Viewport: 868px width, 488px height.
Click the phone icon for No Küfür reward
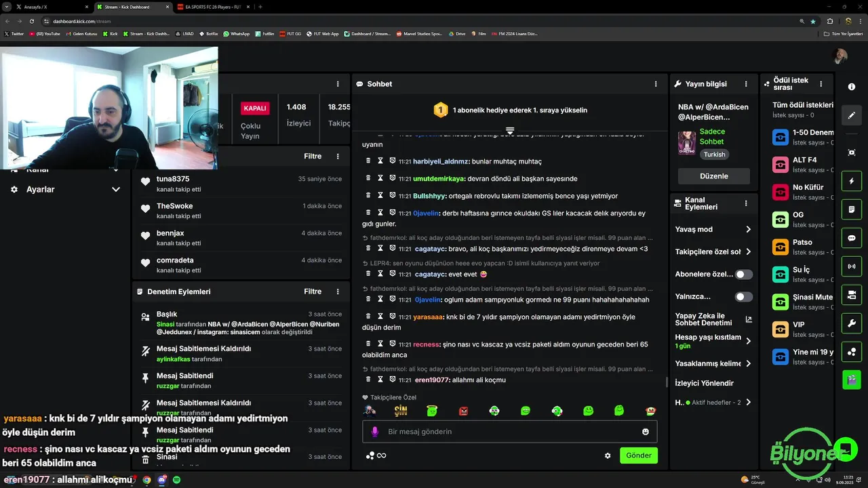coord(781,192)
